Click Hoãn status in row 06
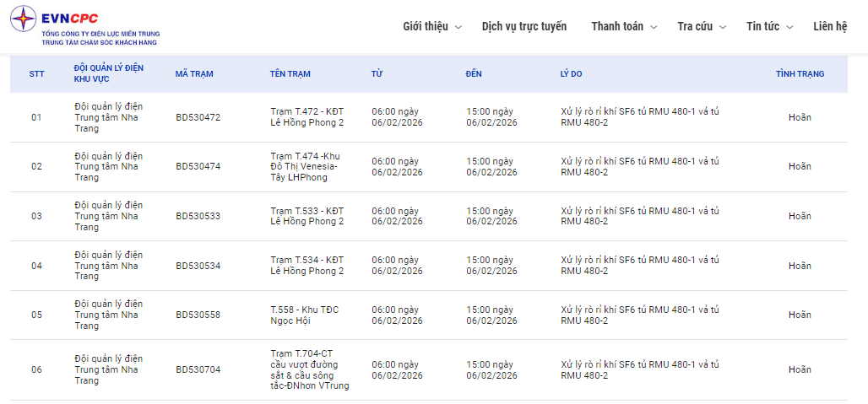This screenshot has width=868, height=404. tap(800, 369)
